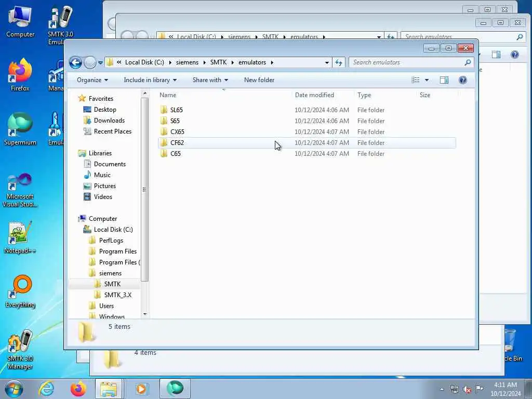
Task: Sort by Size column header
Action: [437, 95]
